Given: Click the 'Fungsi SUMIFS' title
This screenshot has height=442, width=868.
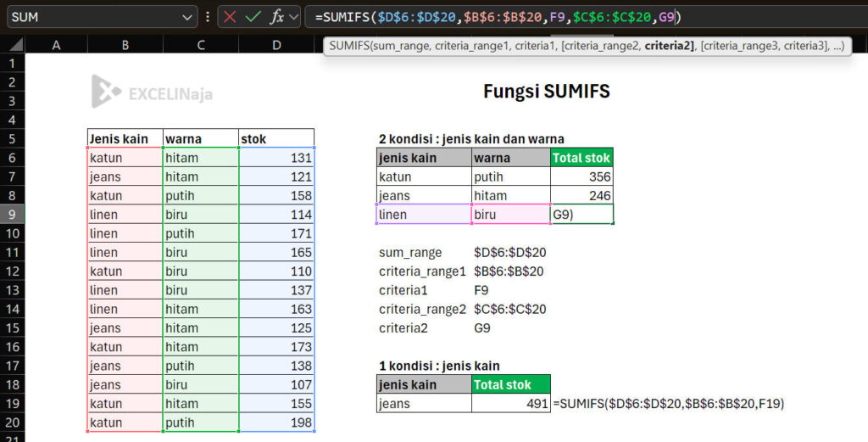Looking at the screenshot, I should (547, 91).
